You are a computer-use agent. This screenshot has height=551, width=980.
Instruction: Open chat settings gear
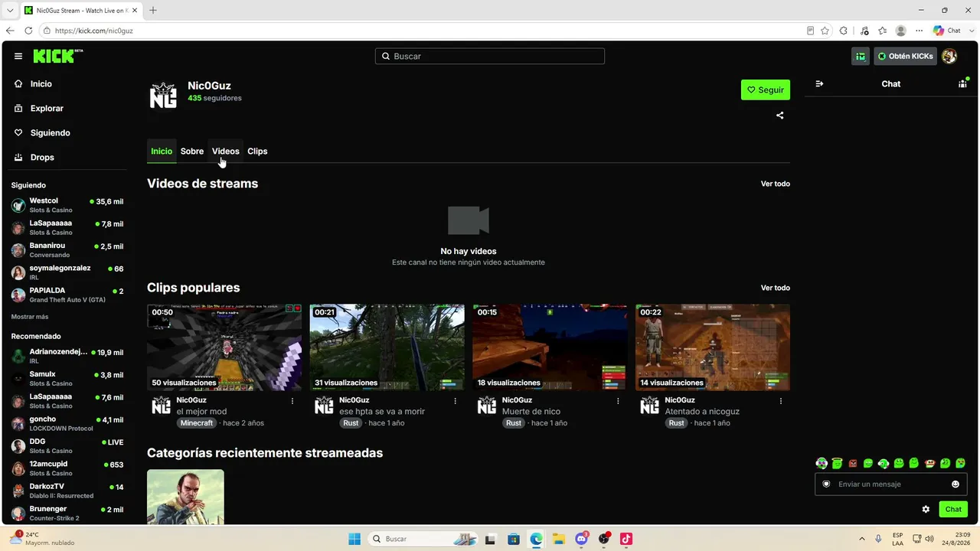coord(926,509)
